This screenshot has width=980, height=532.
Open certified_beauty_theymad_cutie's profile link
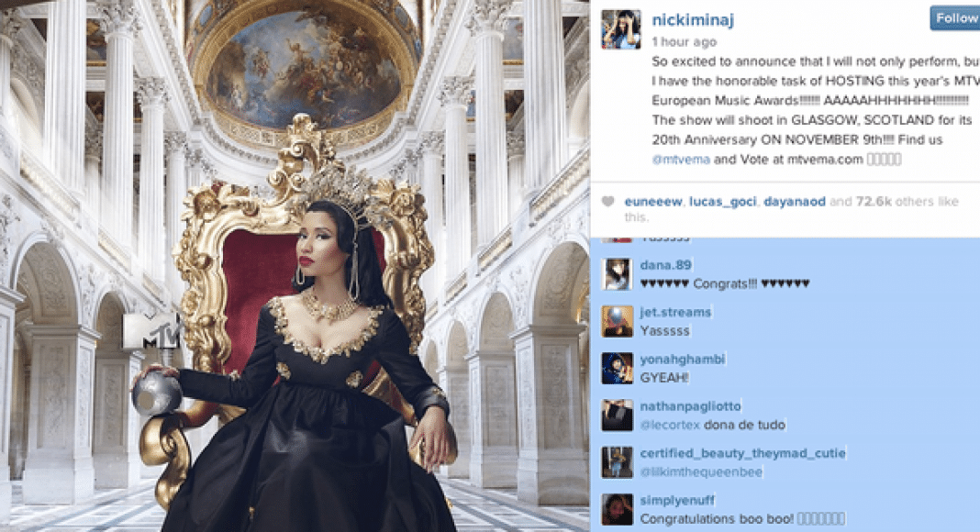(742, 453)
